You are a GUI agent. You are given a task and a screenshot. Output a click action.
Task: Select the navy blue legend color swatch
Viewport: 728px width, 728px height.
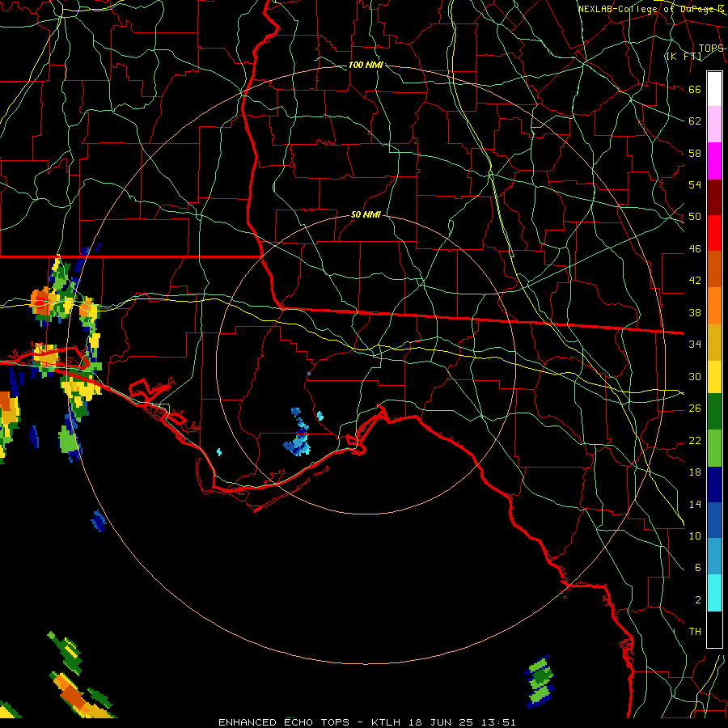click(x=714, y=485)
